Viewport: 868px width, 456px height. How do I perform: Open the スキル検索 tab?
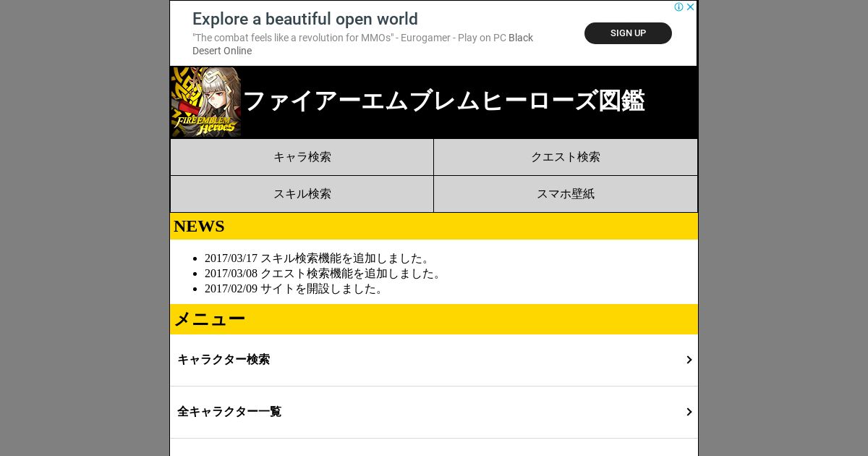(x=302, y=194)
